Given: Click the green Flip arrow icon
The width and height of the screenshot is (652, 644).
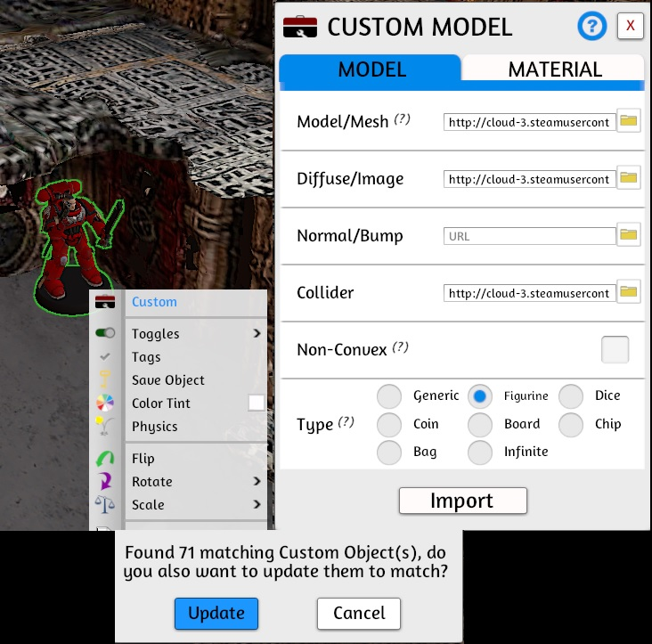Looking at the screenshot, I should pyautogui.click(x=105, y=458).
